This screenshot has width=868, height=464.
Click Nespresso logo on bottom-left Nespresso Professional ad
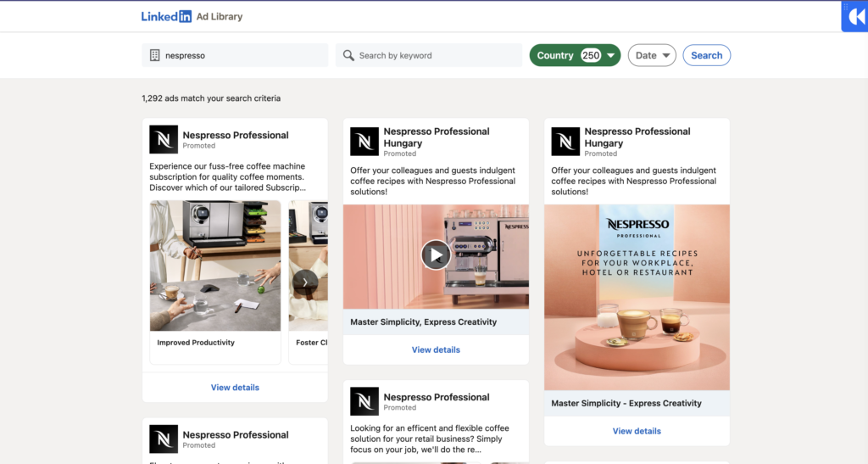click(x=164, y=439)
